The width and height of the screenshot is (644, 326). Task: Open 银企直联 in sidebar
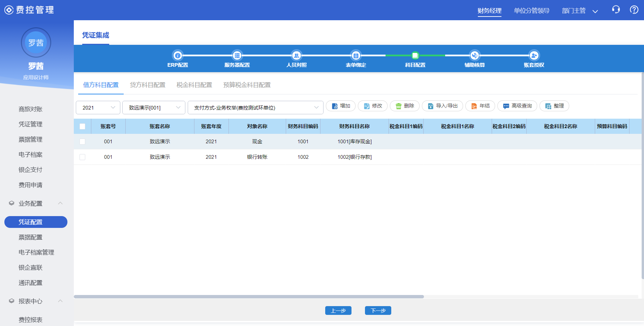point(31,268)
